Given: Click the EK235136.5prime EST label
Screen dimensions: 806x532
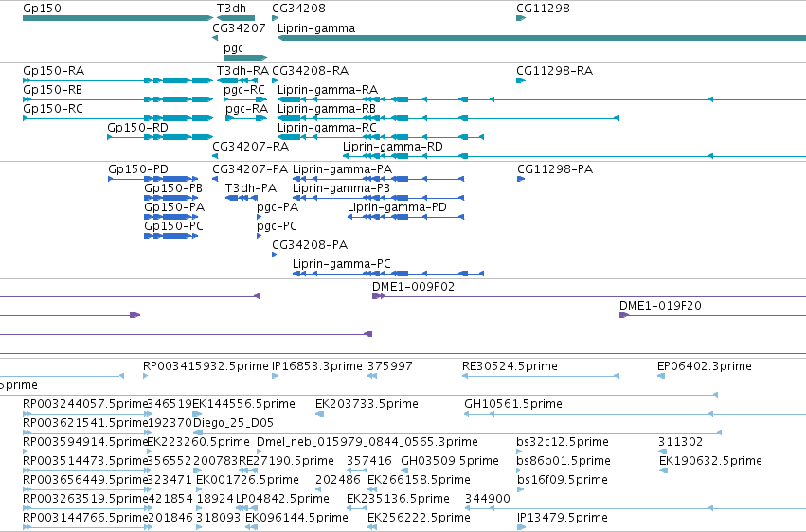Looking at the screenshot, I should (x=399, y=499).
